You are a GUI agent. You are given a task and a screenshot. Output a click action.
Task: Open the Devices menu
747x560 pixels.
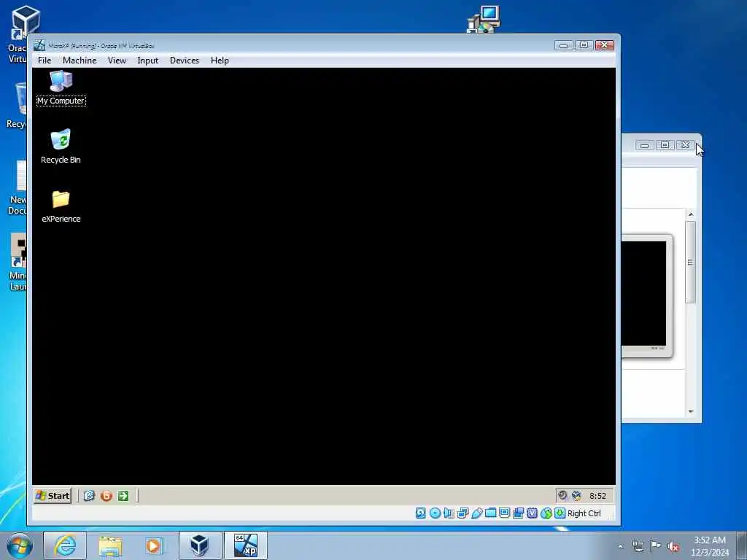pos(185,61)
